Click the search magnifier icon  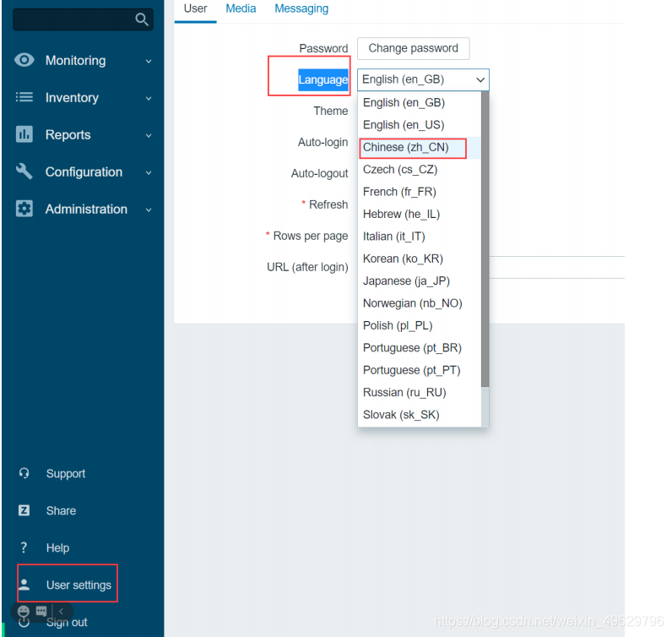click(142, 19)
